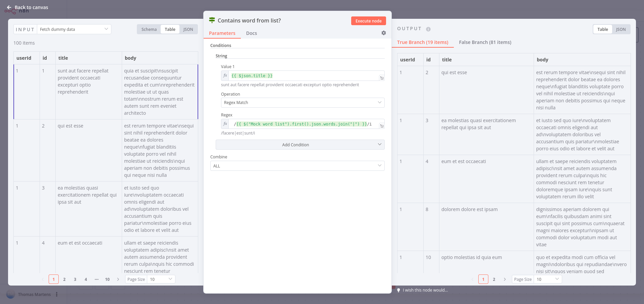Open the Docs tab

[x=251, y=33]
